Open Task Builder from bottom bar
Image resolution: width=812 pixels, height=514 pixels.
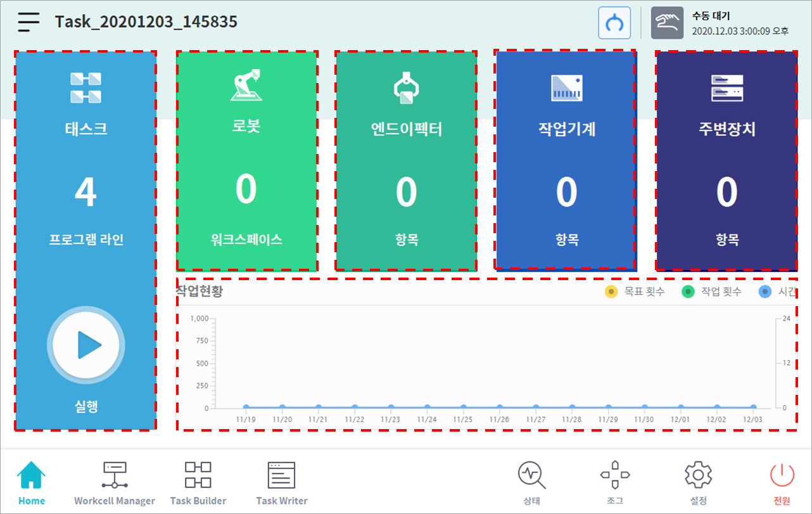198,483
